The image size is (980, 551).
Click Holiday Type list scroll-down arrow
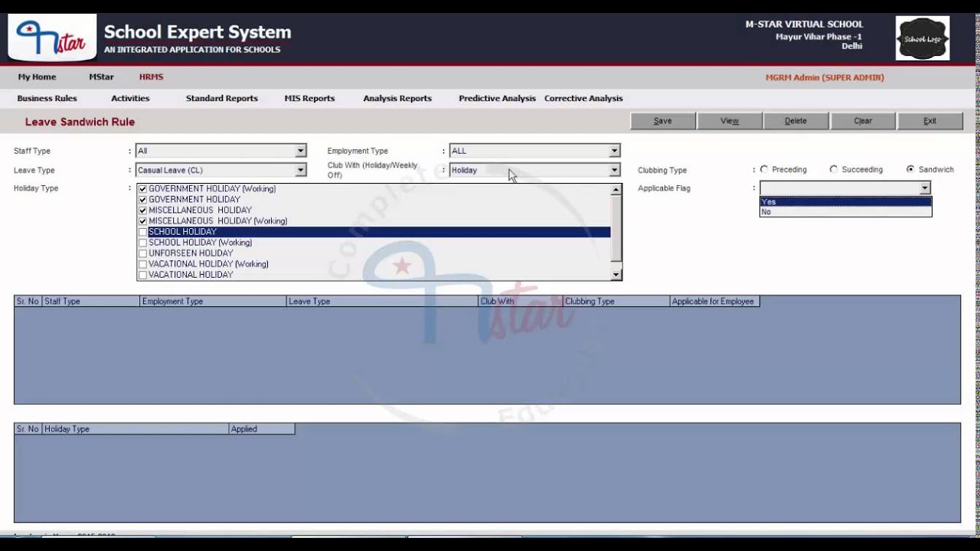[616, 275]
